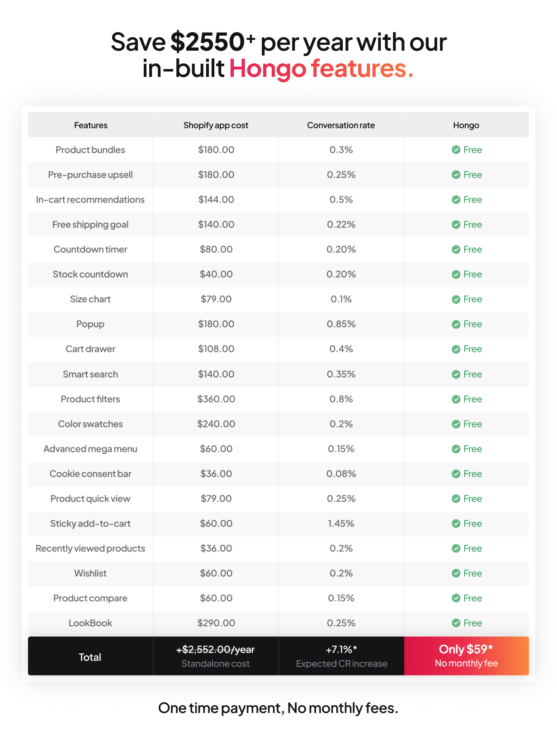Select the Shopify app cost column header
The height and width of the screenshot is (756, 557).
pos(216,125)
